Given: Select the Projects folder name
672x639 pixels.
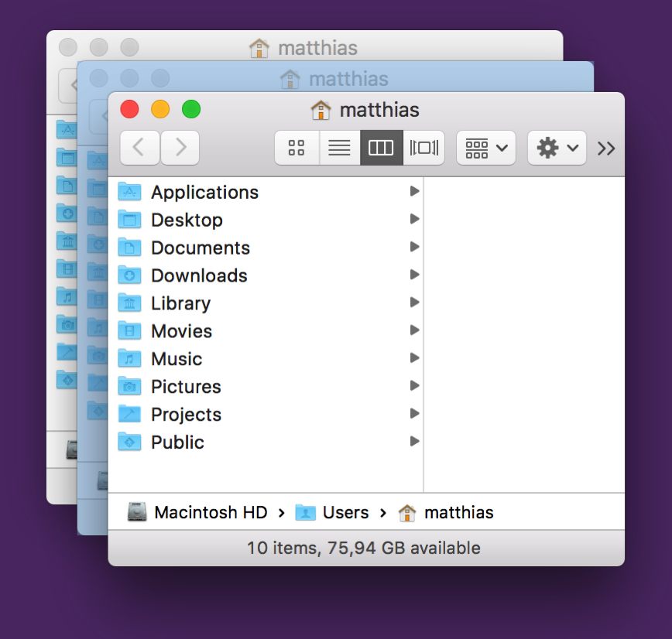Looking at the screenshot, I should 187,415.
